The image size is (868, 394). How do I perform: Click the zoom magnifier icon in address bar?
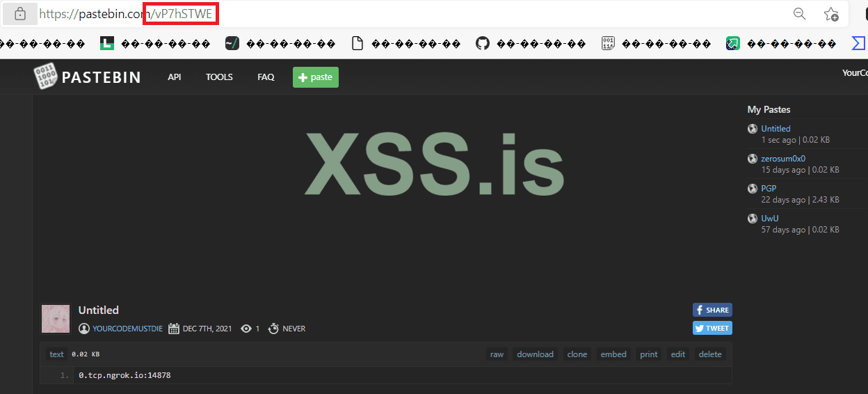click(x=800, y=14)
